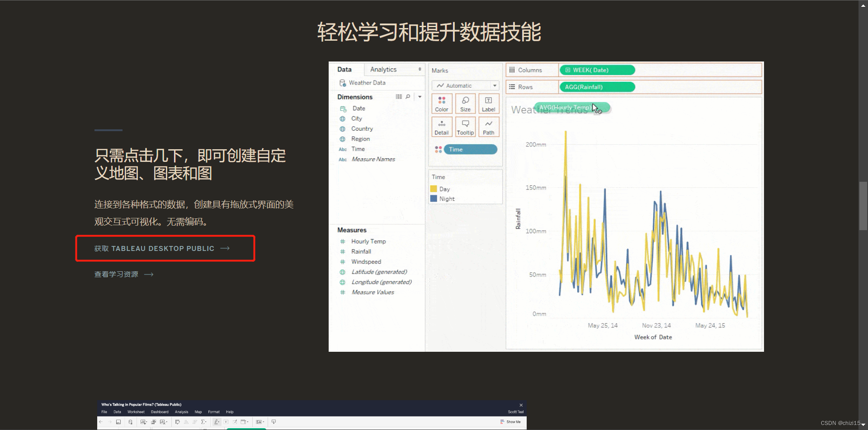Click the WEEK(Date) pill on Columns

(597, 70)
